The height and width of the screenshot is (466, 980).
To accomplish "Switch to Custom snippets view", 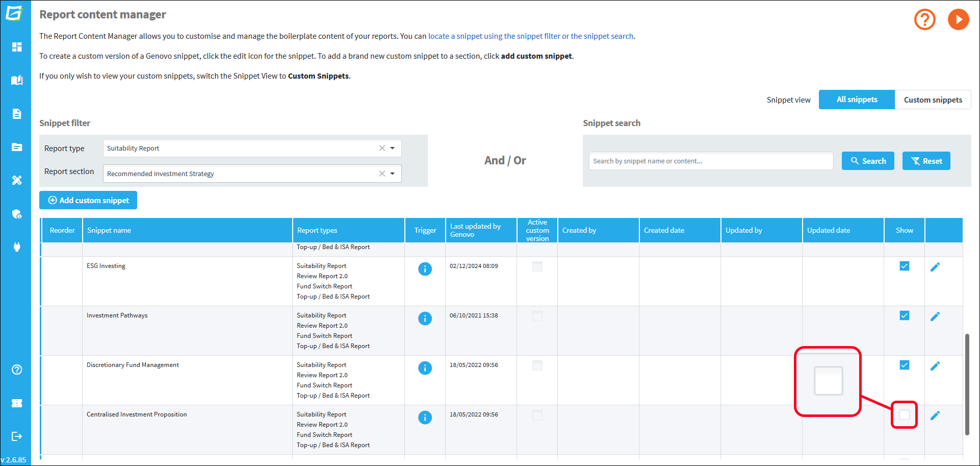I will [933, 100].
